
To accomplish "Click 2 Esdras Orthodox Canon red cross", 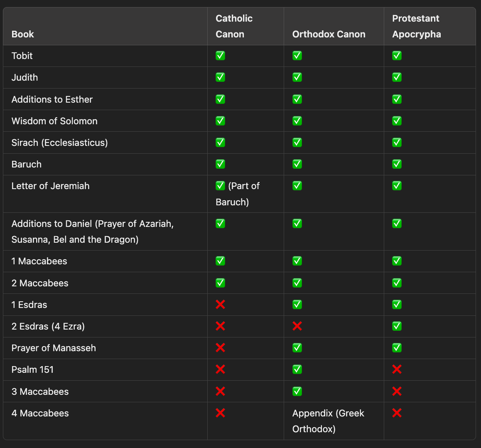I will 297,326.
